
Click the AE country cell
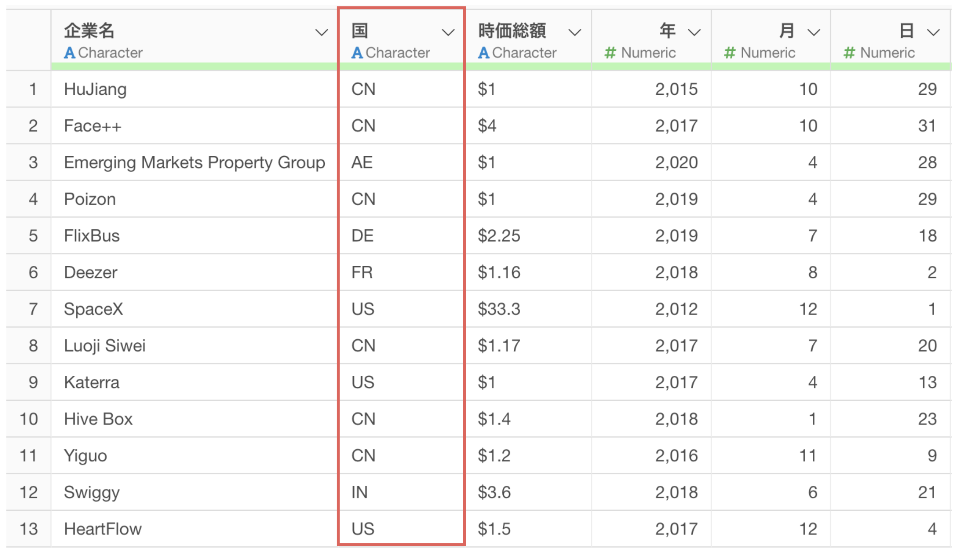pyautogui.click(x=401, y=162)
